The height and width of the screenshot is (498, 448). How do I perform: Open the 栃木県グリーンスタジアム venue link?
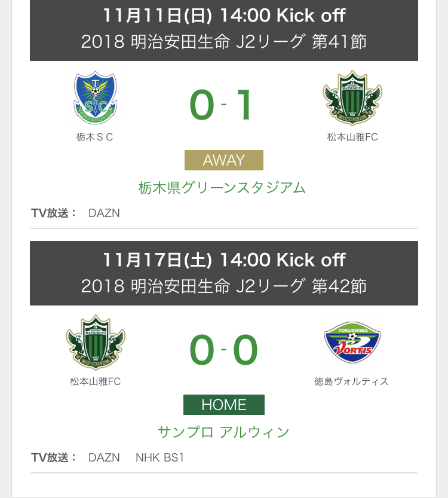222,188
